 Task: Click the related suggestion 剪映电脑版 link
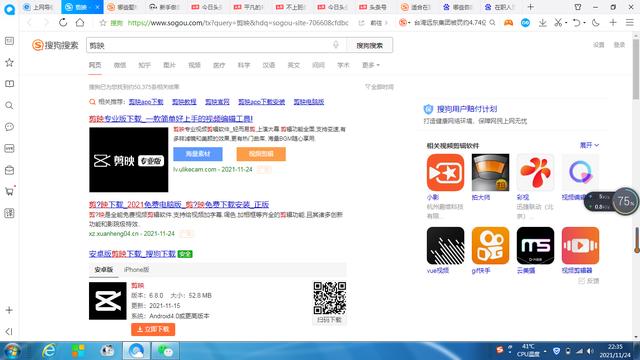pyautogui.click(x=309, y=102)
